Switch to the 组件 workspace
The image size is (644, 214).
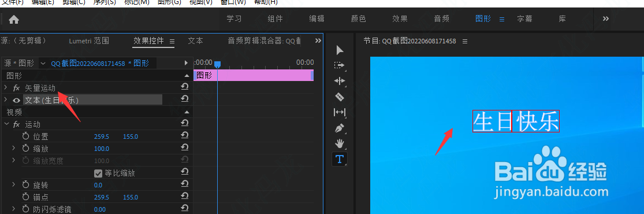tap(275, 19)
